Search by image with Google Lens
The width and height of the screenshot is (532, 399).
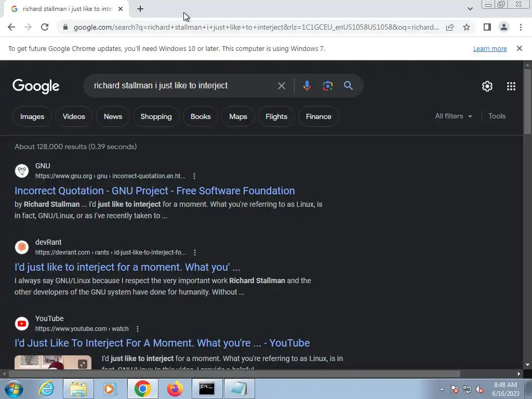tap(327, 86)
